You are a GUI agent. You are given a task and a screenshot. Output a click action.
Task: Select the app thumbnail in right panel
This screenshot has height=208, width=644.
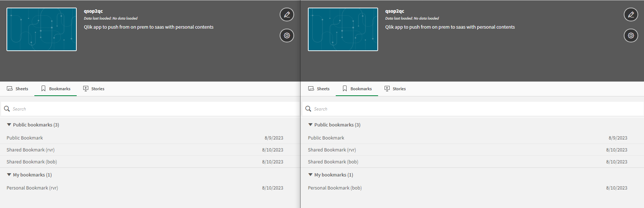pyautogui.click(x=343, y=29)
